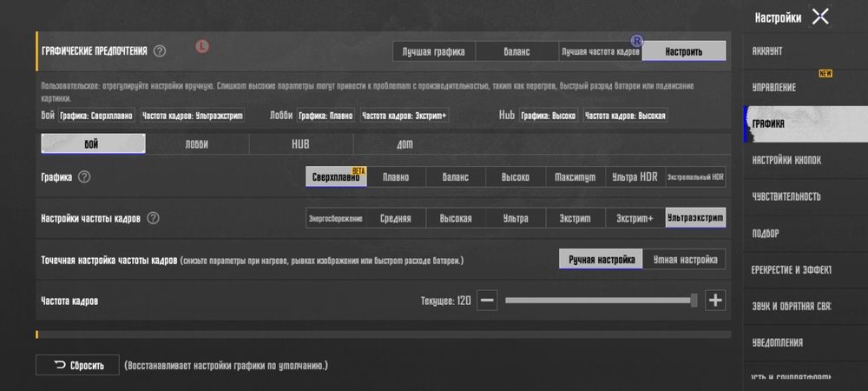Open Аккаунт settings section

click(x=805, y=51)
